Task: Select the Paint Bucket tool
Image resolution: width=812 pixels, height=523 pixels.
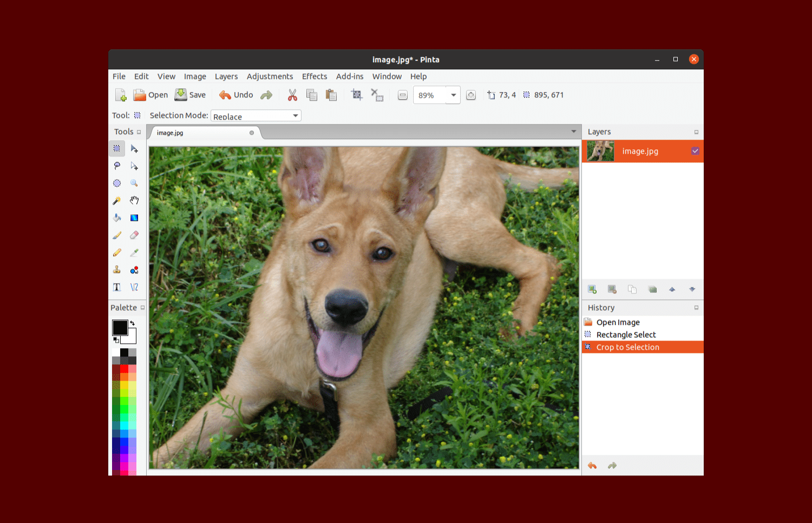Action: (x=117, y=218)
